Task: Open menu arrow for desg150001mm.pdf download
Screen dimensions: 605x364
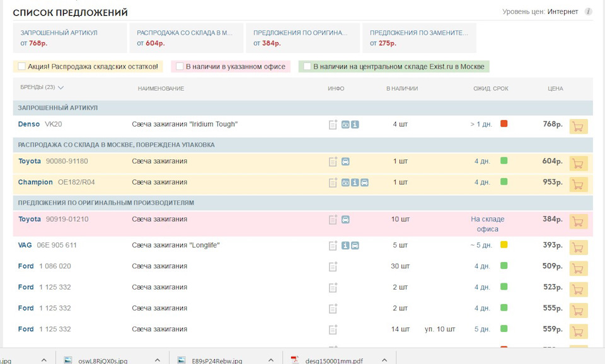Action: pos(384,360)
